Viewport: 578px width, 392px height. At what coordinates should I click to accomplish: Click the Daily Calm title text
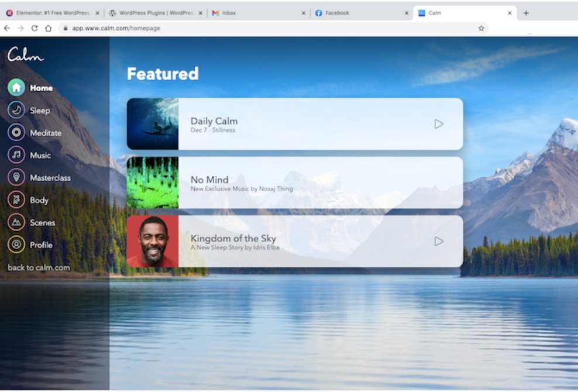pos(214,121)
